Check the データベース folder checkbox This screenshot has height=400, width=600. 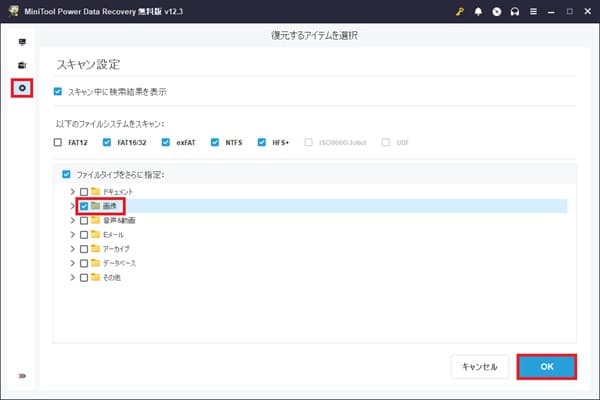click(x=84, y=263)
